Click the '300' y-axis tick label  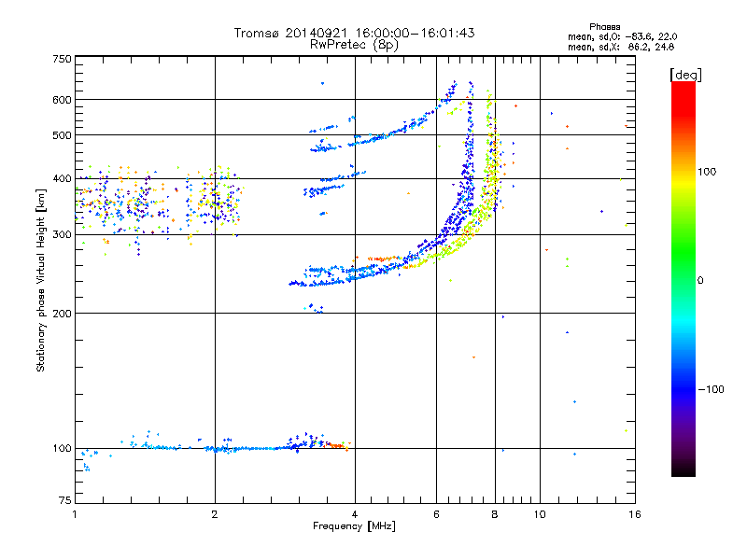(x=62, y=235)
